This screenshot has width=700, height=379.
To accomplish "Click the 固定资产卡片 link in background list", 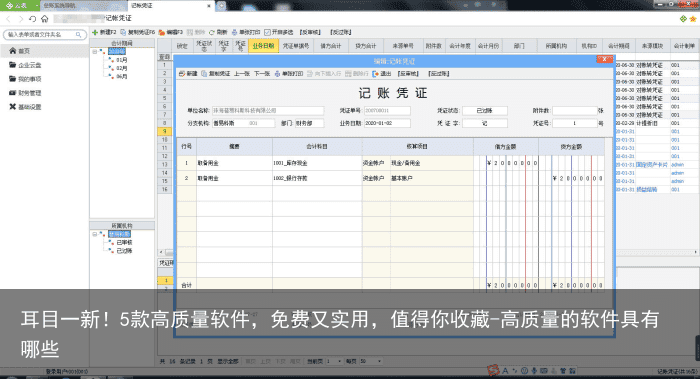I will click(651, 165).
